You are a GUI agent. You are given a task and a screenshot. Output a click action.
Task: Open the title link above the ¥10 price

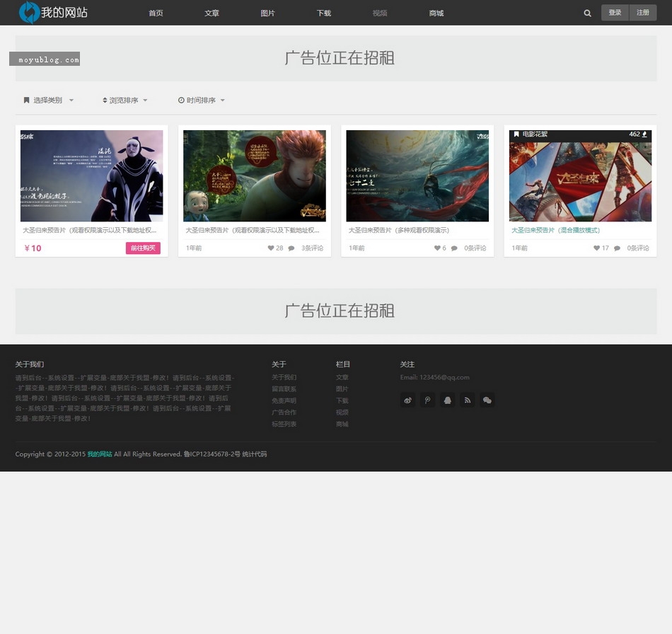[90, 230]
